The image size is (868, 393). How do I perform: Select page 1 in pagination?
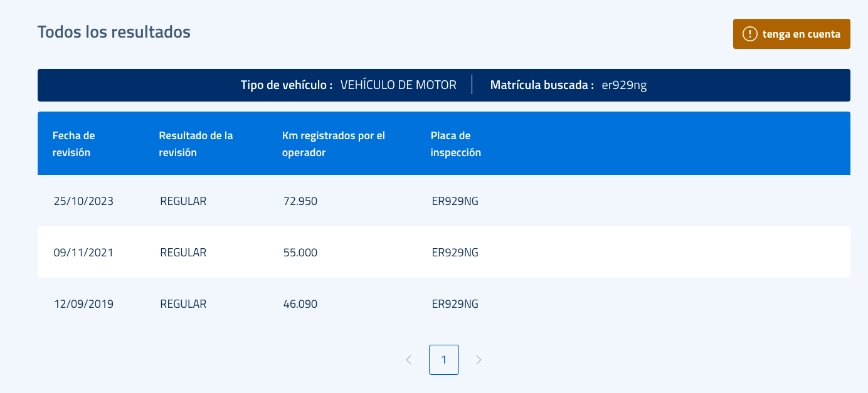click(x=444, y=360)
